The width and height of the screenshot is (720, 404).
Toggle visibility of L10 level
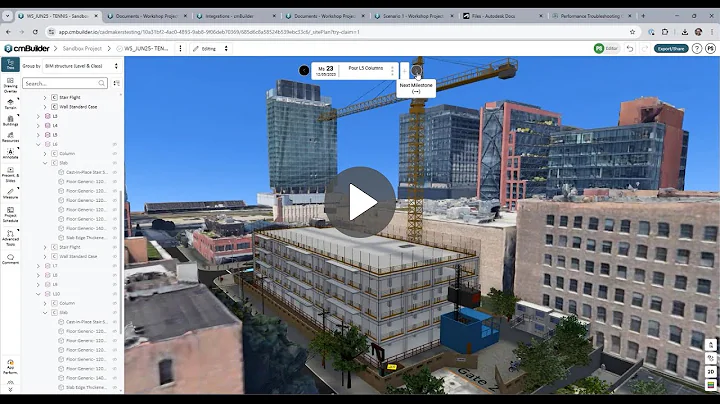115,294
